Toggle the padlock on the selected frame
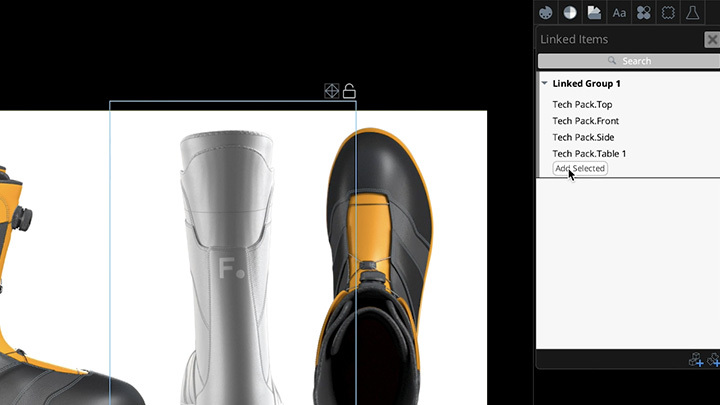Screen dimensions: 720x405 349,91
